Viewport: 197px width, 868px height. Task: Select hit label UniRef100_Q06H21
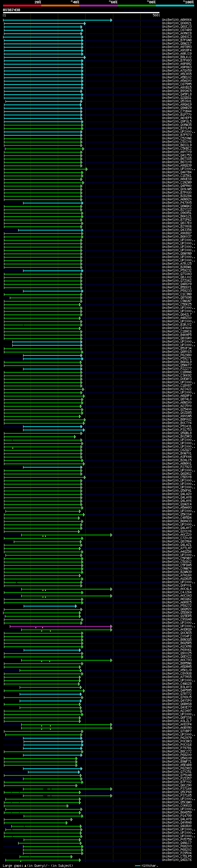tap(177, 23)
